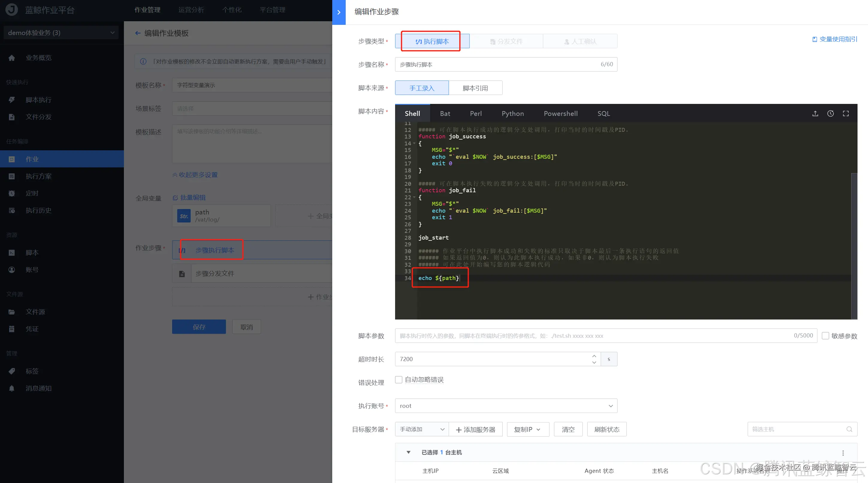Screen dimensions: 868x483
Task: Click the 账号 user icon in sidebar
Action: 12,270
